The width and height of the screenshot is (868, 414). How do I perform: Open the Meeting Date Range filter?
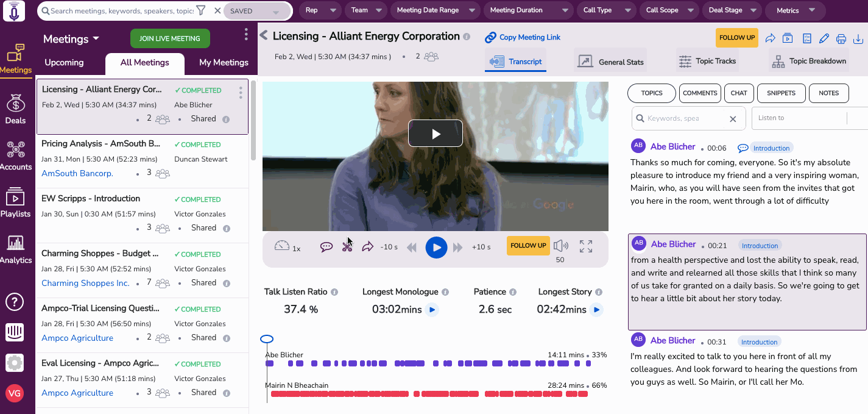436,10
